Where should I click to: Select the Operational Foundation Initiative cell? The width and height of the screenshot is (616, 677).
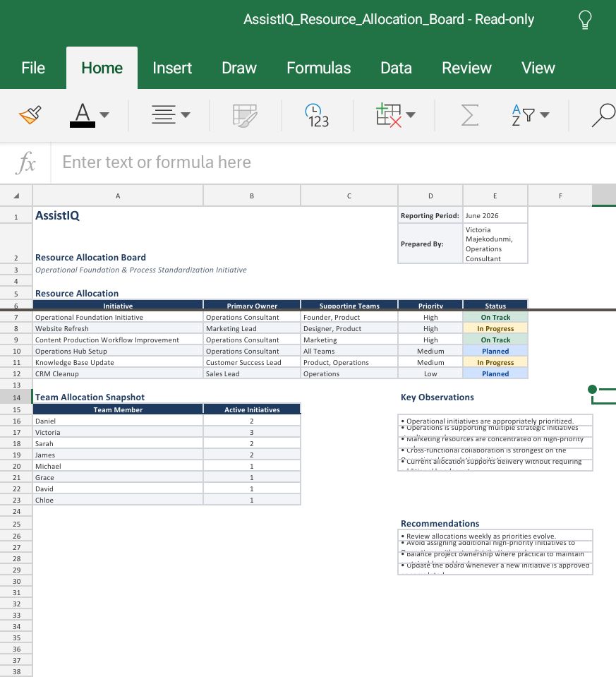[118, 318]
